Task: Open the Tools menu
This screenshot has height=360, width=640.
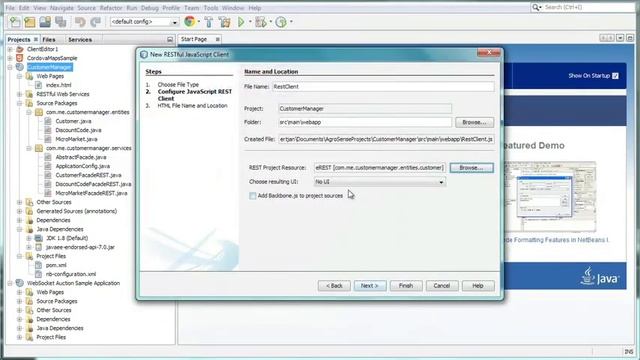Action: coord(211,8)
